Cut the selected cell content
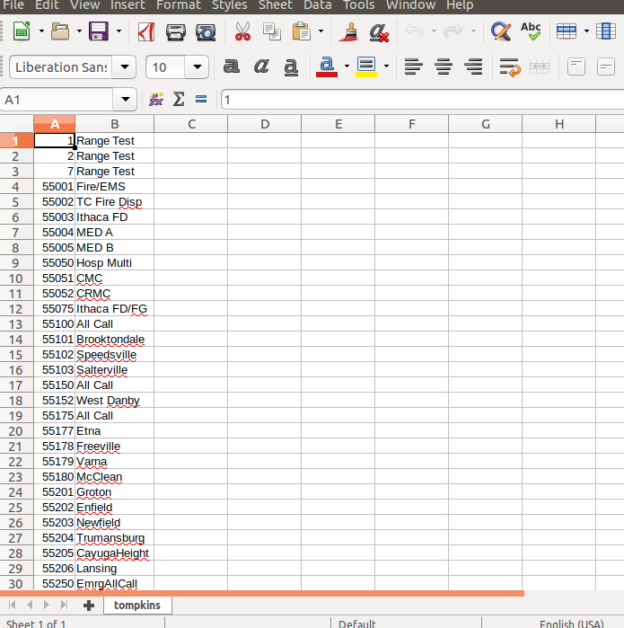 [242, 32]
